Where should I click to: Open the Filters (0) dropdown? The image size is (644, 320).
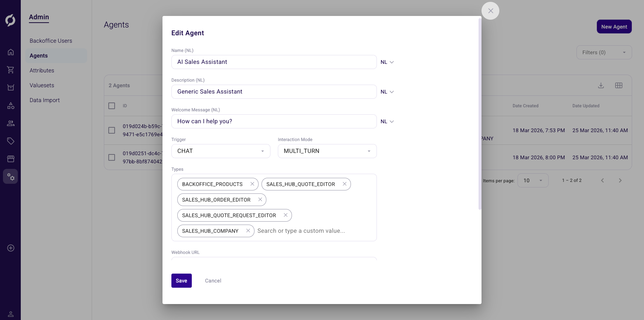[x=604, y=52]
